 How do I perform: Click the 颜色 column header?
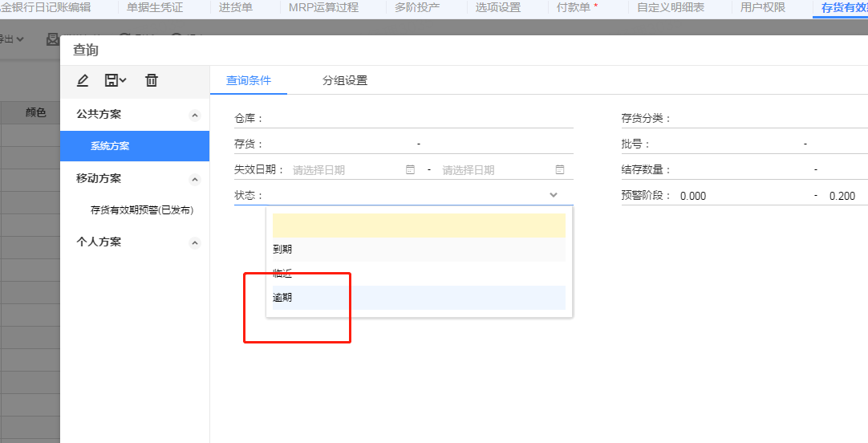click(x=36, y=112)
